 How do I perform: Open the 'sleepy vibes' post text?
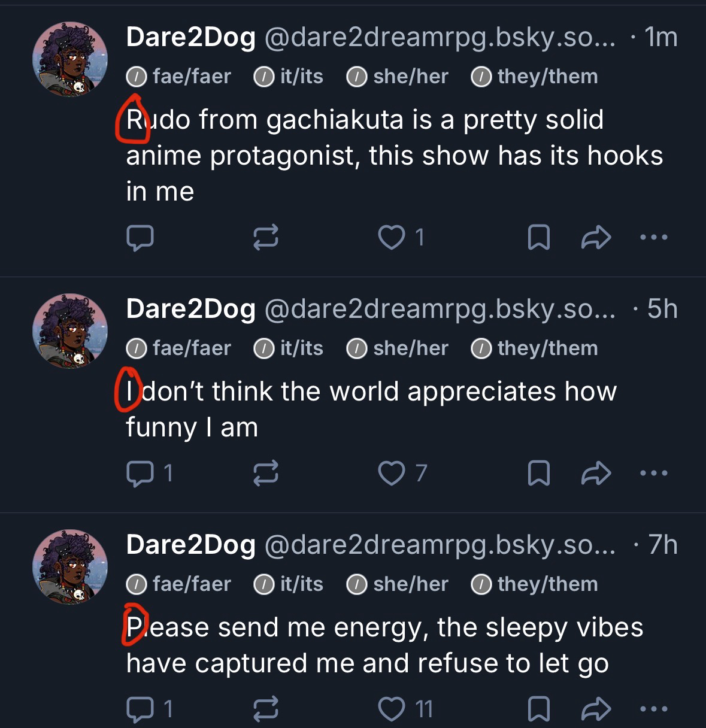[383, 645]
